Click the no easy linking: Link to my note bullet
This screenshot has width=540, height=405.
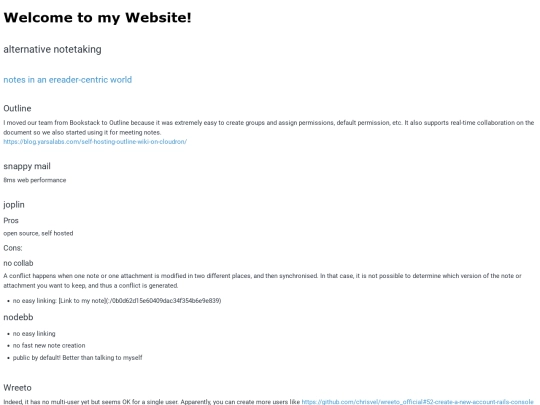coord(117,301)
